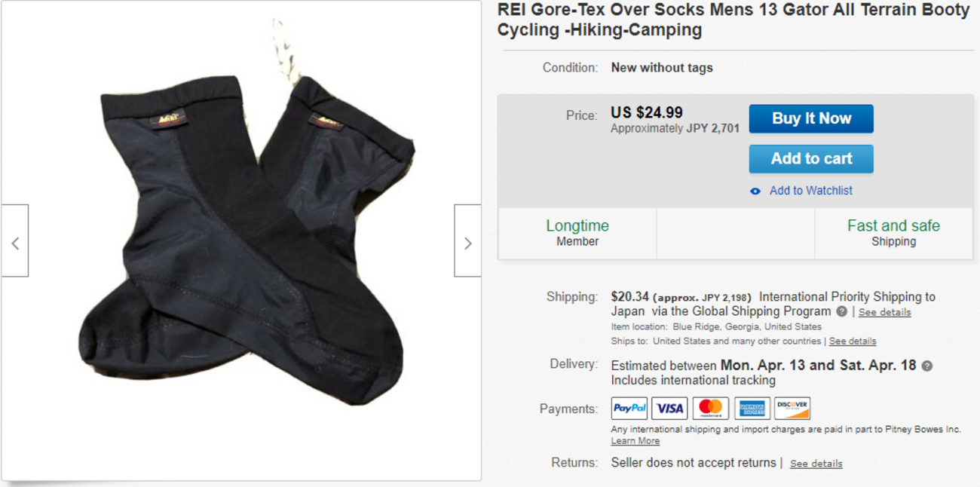Open See details next to Global Shipping Program
This screenshot has width=980, height=487.
point(884,312)
